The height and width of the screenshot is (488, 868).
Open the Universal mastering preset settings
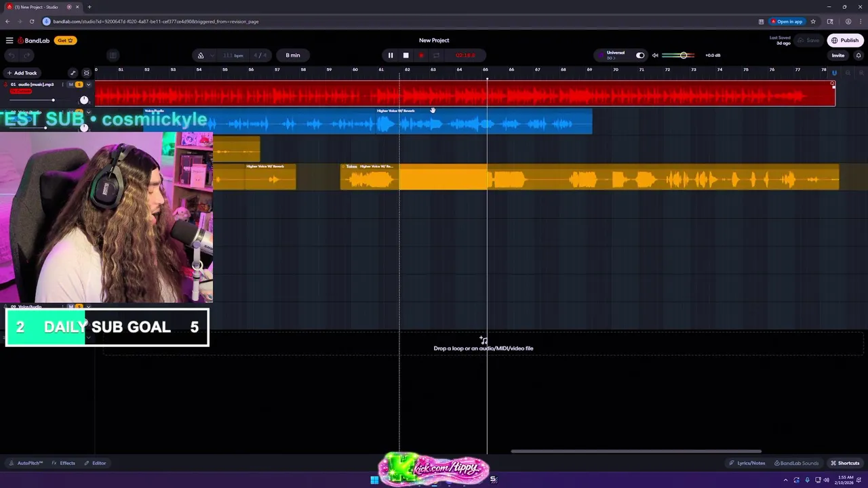[x=615, y=55]
